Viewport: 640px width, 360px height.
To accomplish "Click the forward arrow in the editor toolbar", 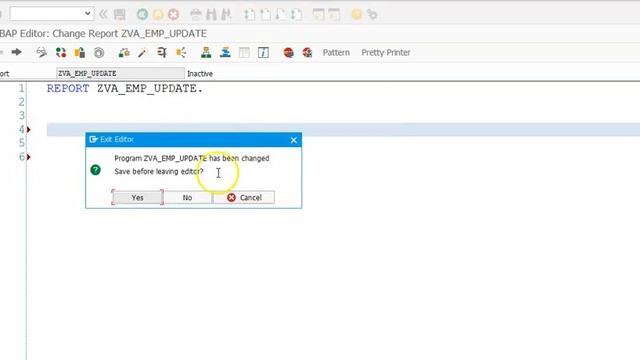I will pos(16,52).
